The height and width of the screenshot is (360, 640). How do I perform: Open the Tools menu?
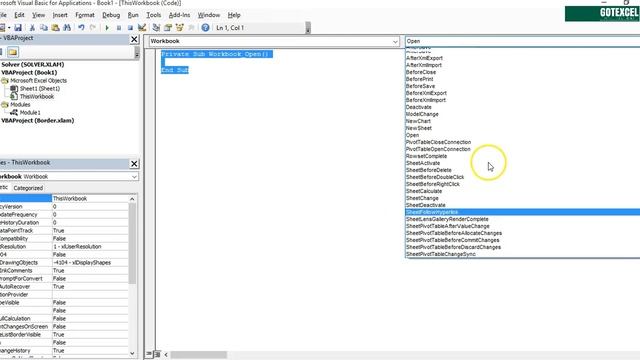tap(153, 15)
